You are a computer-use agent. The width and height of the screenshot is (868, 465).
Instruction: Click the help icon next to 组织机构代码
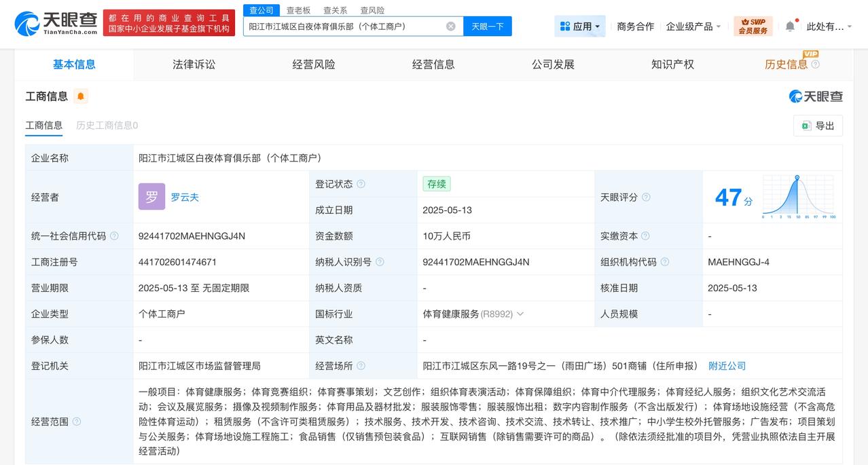tap(664, 261)
